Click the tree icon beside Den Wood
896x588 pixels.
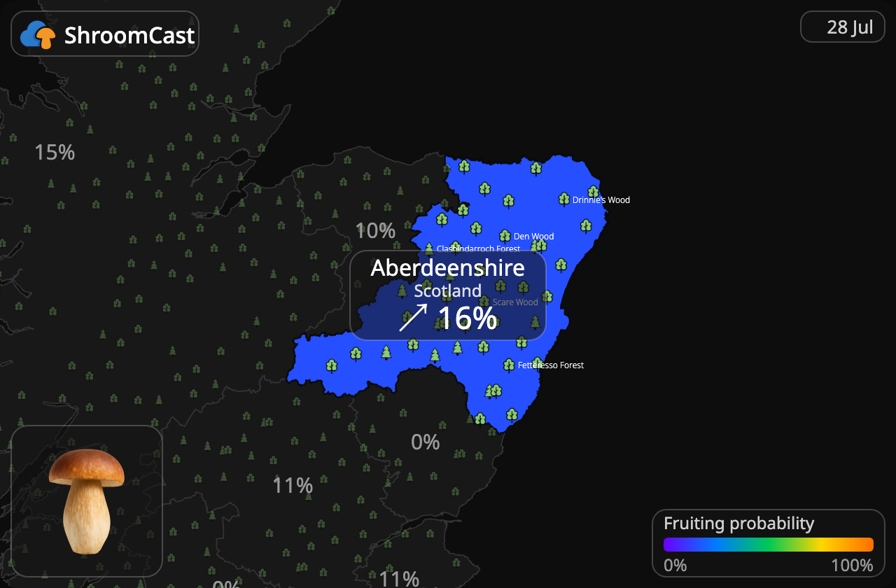click(x=505, y=236)
